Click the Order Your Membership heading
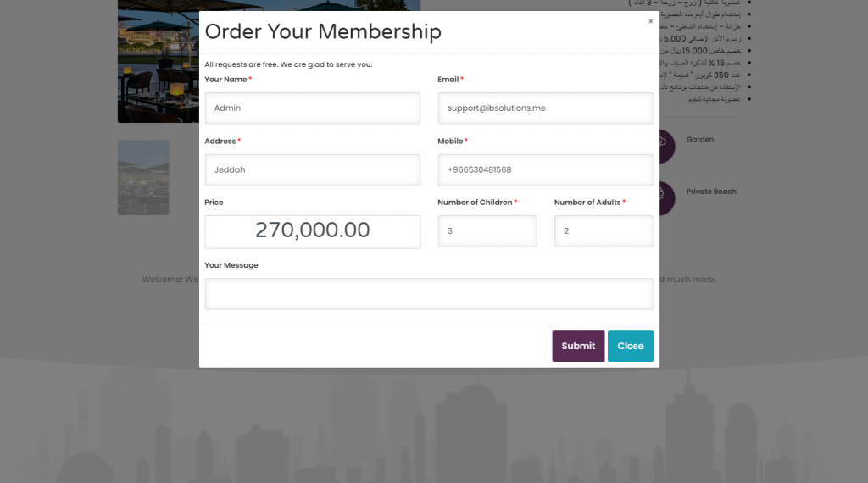 323,32
